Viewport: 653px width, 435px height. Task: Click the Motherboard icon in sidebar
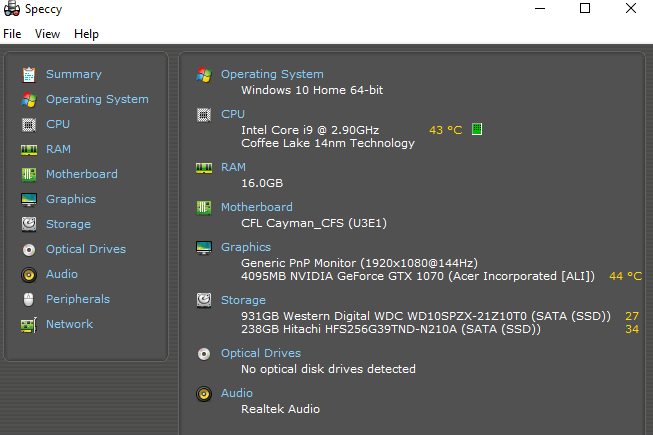(x=29, y=174)
